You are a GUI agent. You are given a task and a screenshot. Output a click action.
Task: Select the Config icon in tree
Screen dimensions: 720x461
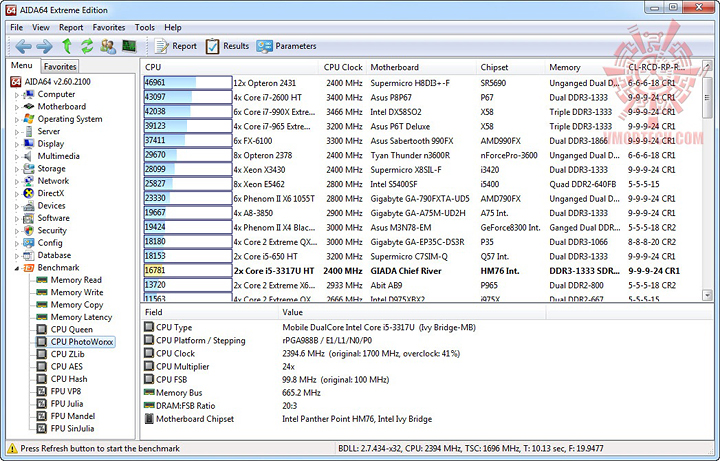28,243
